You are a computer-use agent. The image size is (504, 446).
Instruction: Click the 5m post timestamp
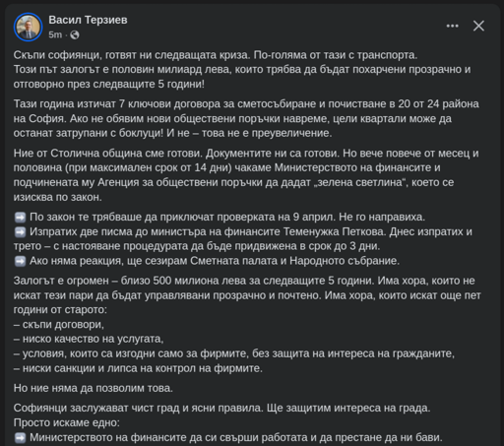tap(55, 34)
